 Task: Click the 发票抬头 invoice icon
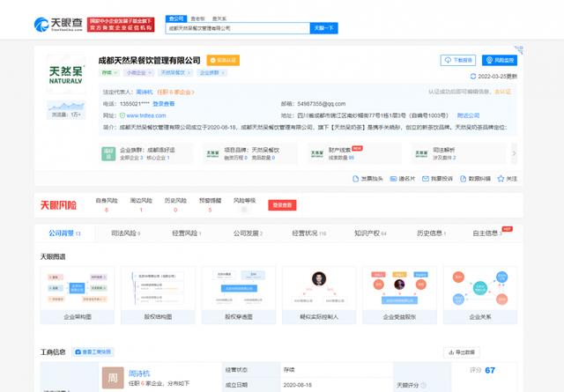click(355, 179)
